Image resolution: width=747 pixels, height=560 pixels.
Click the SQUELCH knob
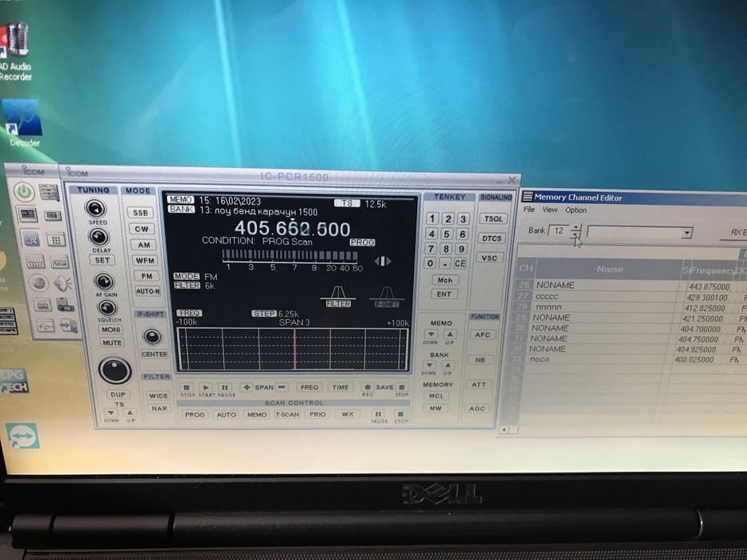tap(107, 308)
